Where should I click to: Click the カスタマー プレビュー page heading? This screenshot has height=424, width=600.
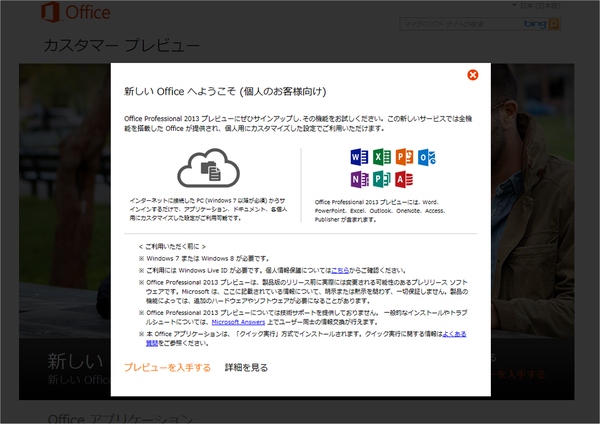pyautogui.click(x=122, y=46)
